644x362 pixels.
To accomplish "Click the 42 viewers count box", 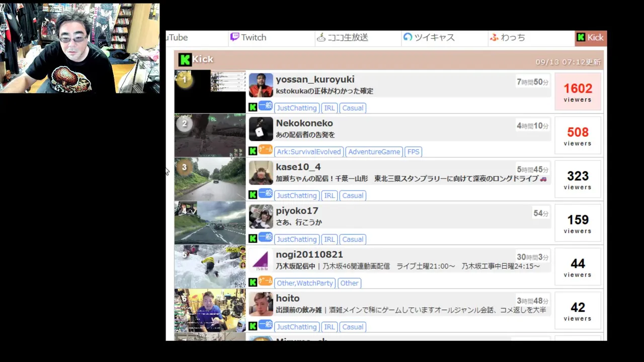I will pos(578,310).
